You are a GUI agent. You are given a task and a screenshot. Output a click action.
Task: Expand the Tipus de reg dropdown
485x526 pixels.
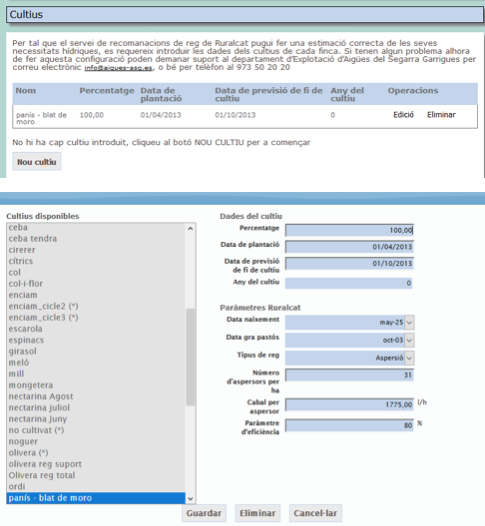[409, 358]
